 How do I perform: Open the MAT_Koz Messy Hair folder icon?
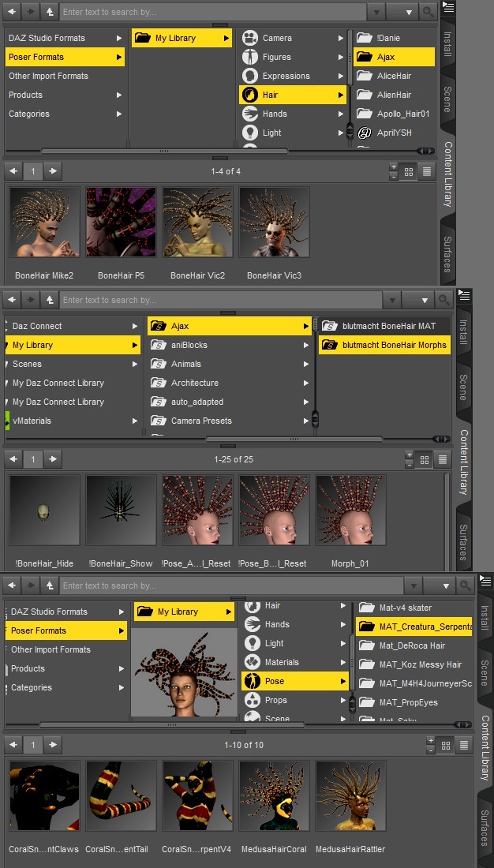tap(367, 664)
